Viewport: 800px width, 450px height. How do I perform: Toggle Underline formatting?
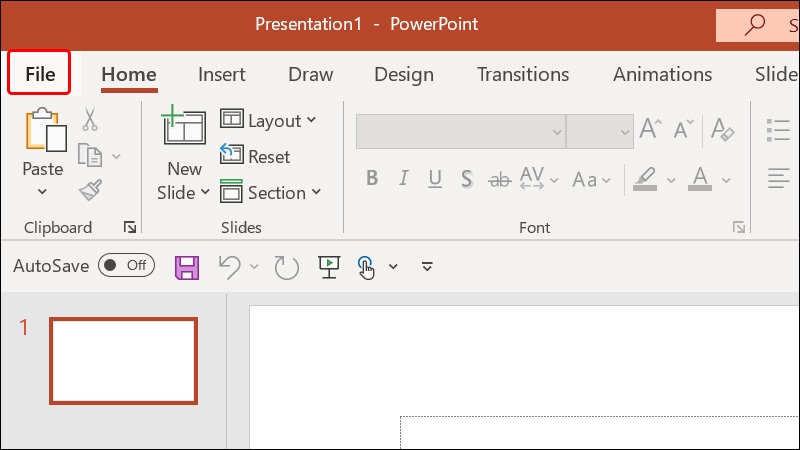435,179
